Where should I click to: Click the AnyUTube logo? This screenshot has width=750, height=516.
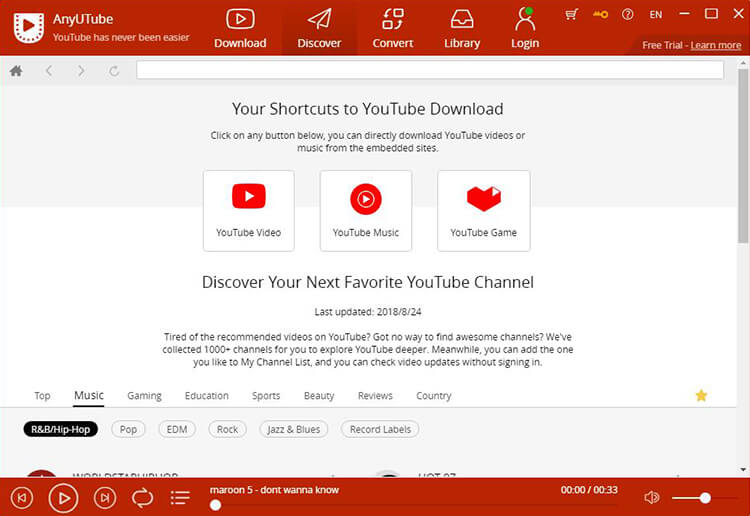[29, 27]
